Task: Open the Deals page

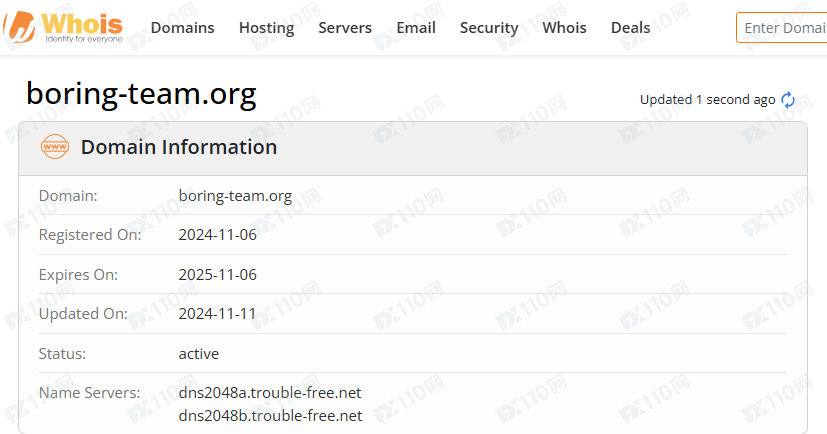Action: [630, 28]
